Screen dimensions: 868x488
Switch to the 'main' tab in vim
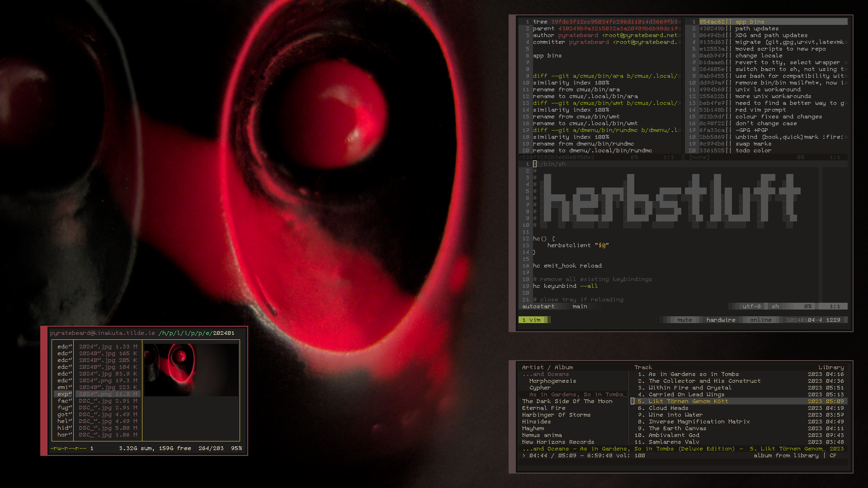click(x=580, y=306)
